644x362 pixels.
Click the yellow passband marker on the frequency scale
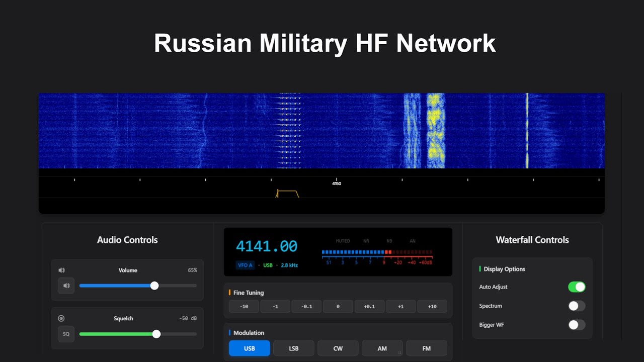(x=287, y=194)
